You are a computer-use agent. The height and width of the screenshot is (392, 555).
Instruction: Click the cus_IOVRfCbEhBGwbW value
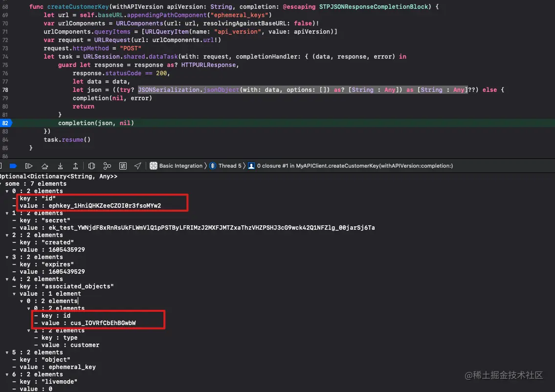tap(103, 323)
